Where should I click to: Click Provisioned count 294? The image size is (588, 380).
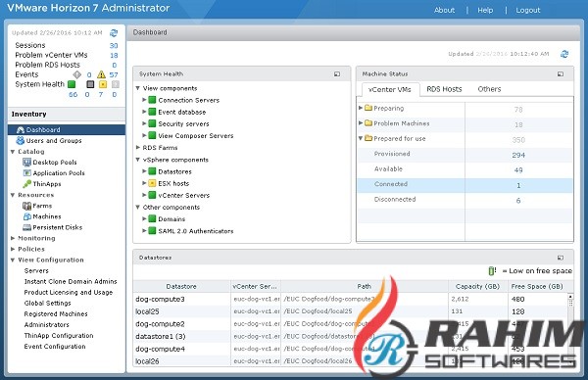pos(518,155)
